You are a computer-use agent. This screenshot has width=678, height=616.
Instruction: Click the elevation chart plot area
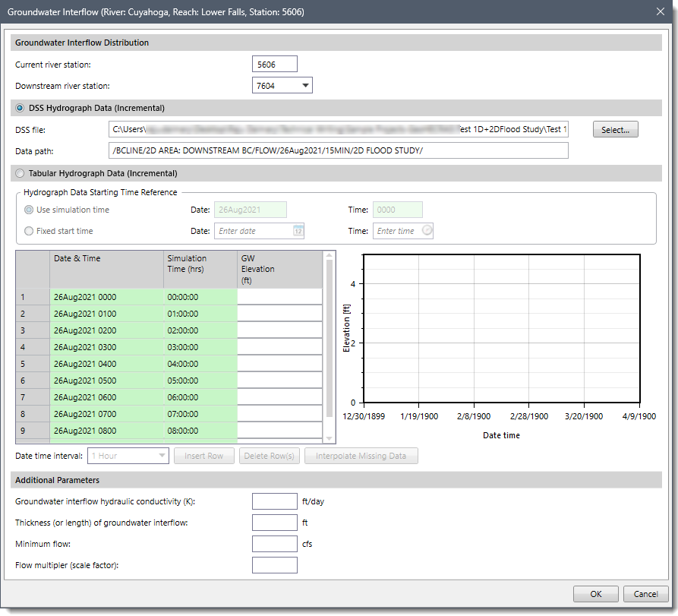[502, 328]
